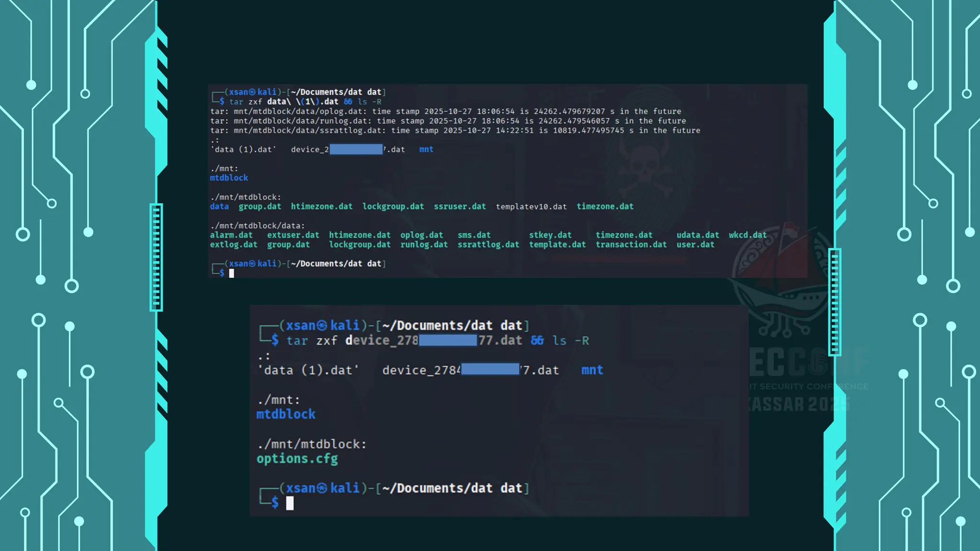Click the ssruser.dat entry
980x551 pixels.
coord(459,207)
